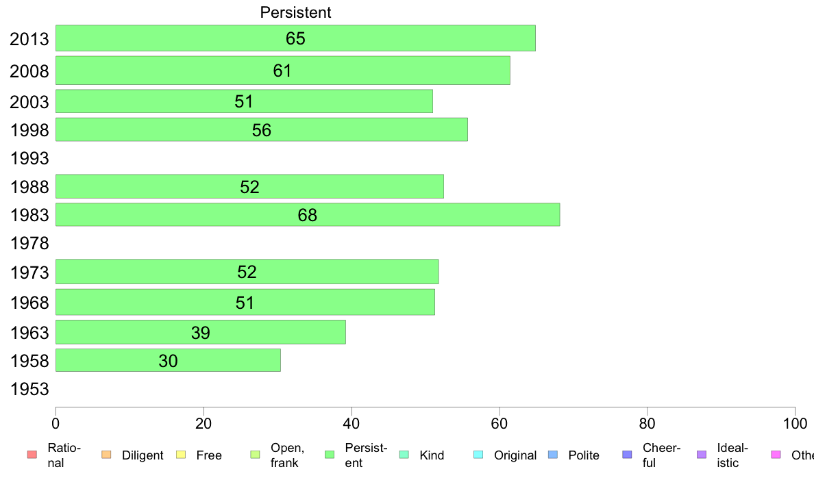Click the 1998 bar showing 56
Image resolution: width=814 pixels, height=504 pixels.
(x=262, y=129)
